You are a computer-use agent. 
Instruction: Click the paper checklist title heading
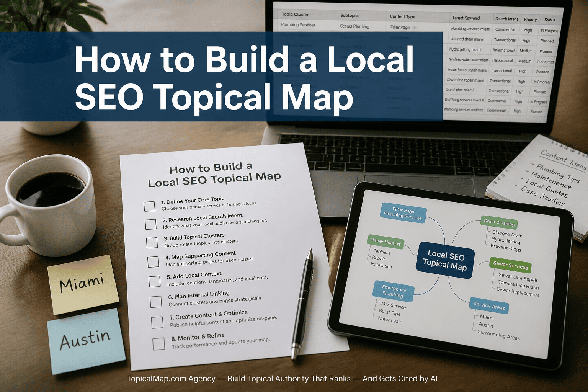point(214,174)
